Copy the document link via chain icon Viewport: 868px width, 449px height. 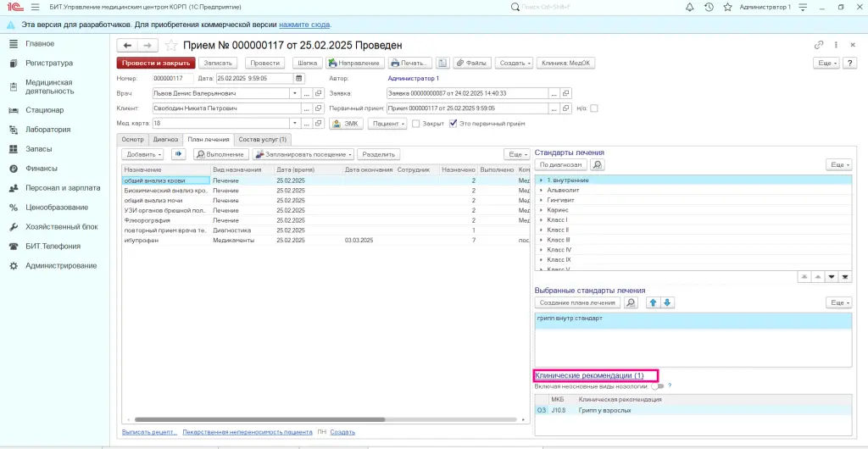click(819, 45)
